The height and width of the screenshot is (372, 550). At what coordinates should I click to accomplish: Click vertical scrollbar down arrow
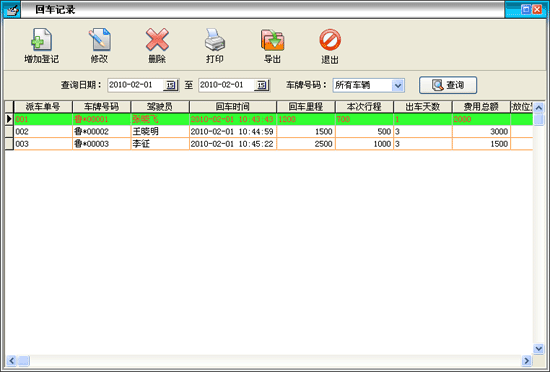[538, 348]
